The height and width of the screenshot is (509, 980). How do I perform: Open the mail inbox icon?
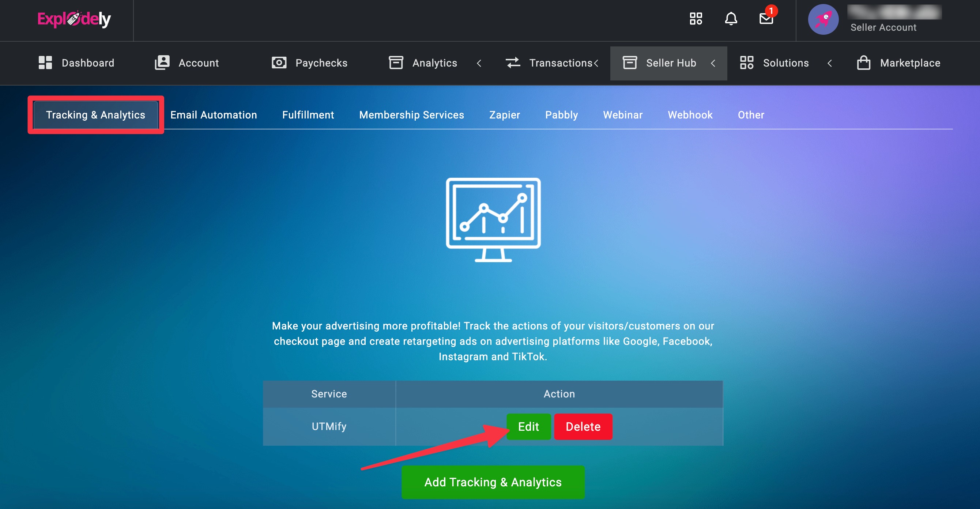(766, 18)
